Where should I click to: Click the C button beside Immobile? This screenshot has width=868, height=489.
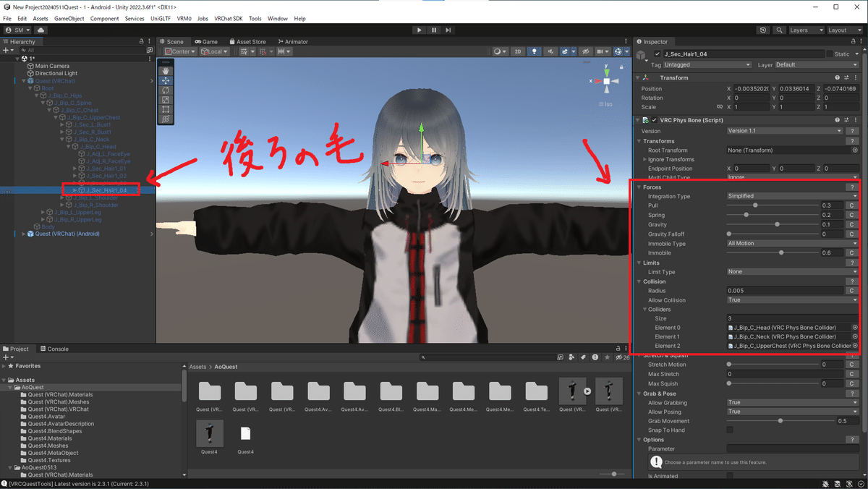coord(852,253)
